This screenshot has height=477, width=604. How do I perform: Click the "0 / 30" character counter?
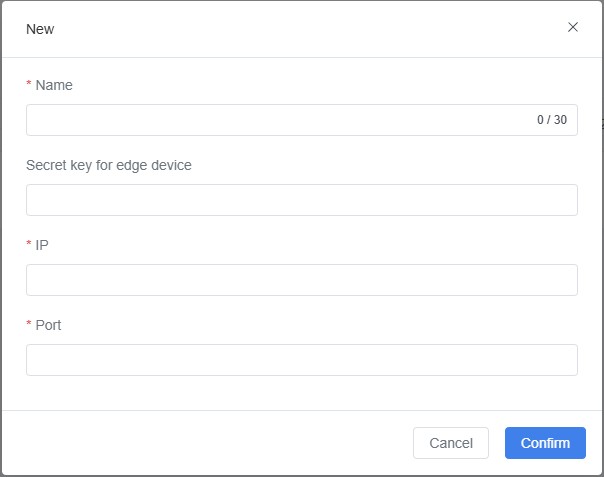click(552, 120)
